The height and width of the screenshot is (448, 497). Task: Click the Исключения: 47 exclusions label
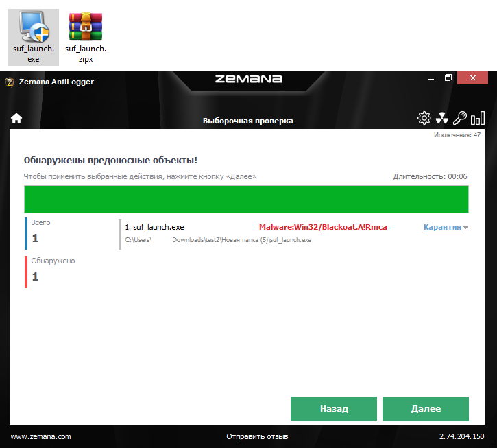coord(457,135)
